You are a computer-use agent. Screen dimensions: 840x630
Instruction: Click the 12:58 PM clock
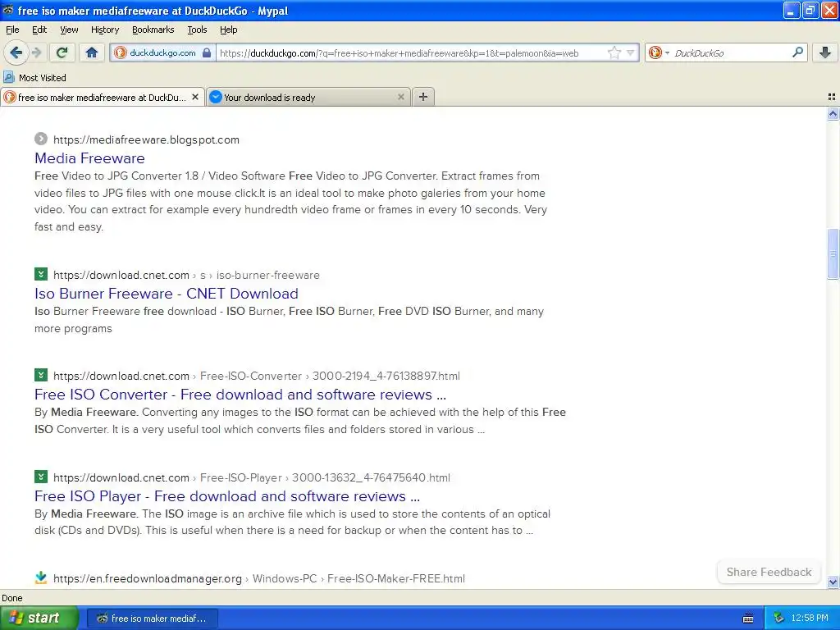[x=810, y=619]
